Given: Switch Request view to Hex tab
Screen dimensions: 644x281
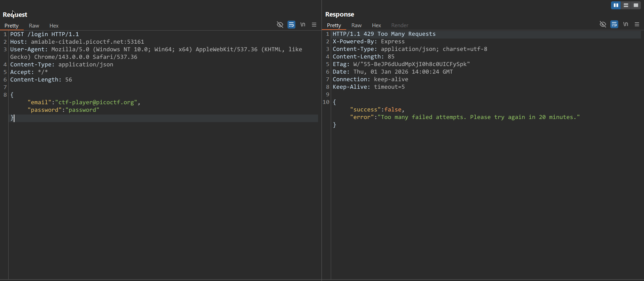Looking at the screenshot, I should 54,26.
